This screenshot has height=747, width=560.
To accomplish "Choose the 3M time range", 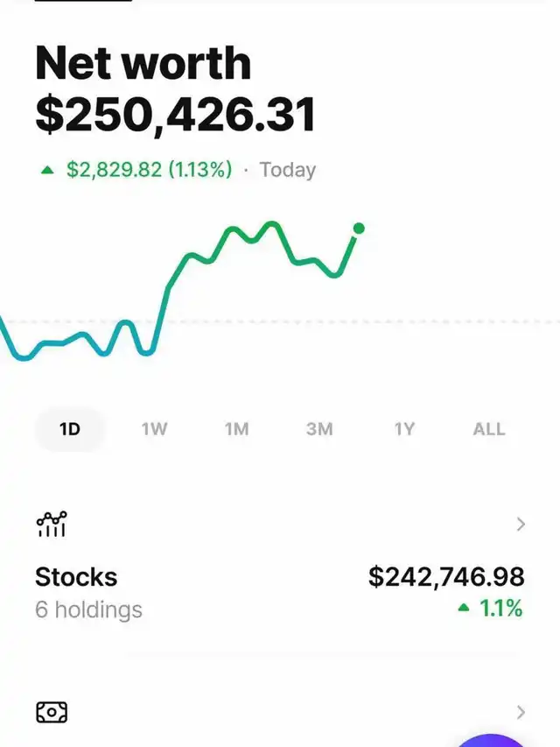I will 319,429.
